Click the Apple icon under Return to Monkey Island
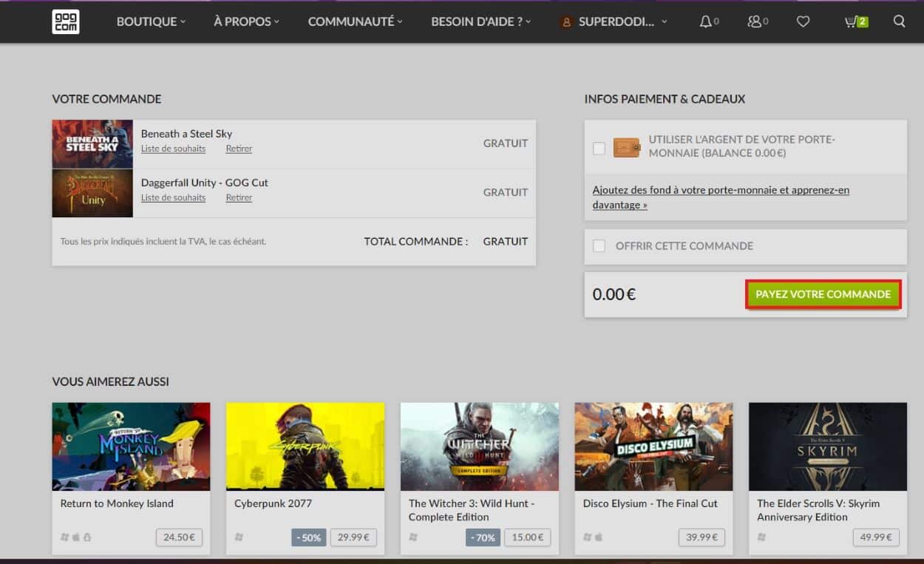 76,537
